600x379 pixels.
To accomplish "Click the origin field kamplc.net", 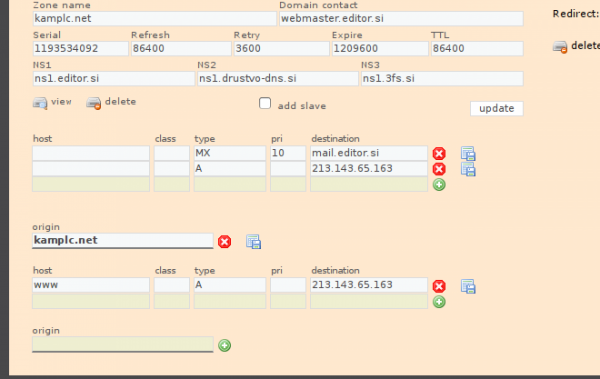I will point(122,241).
